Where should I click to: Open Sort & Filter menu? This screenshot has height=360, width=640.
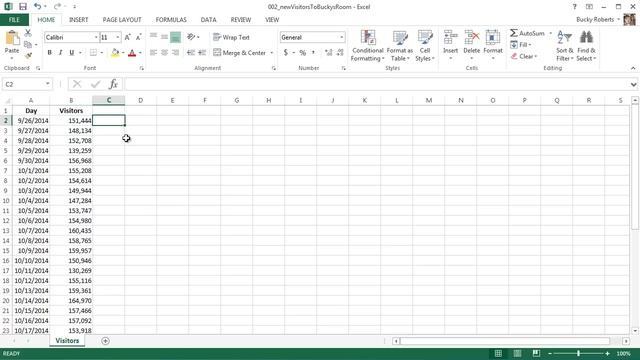click(x=565, y=46)
